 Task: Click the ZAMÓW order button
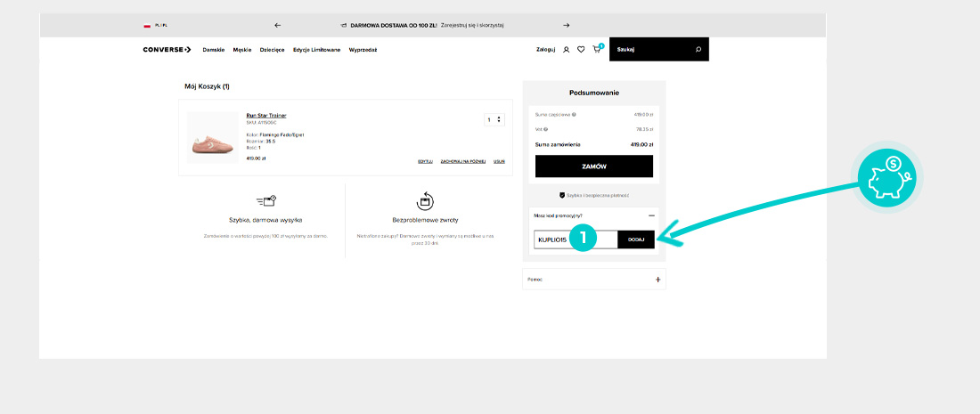pos(593,166)
